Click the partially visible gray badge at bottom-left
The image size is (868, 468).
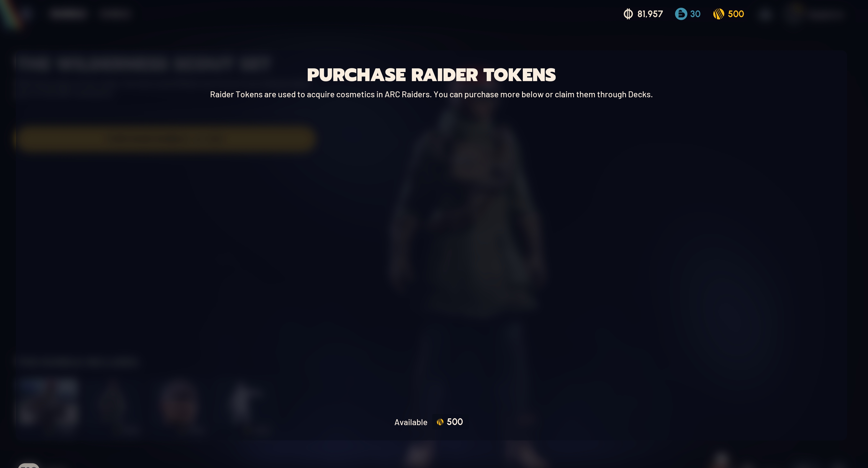(29, 466)
